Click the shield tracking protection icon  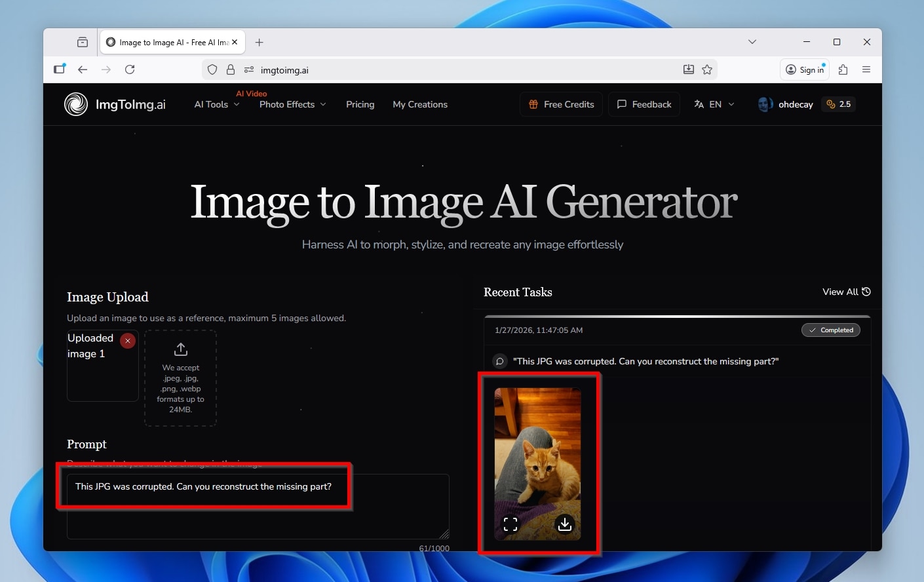212,69
